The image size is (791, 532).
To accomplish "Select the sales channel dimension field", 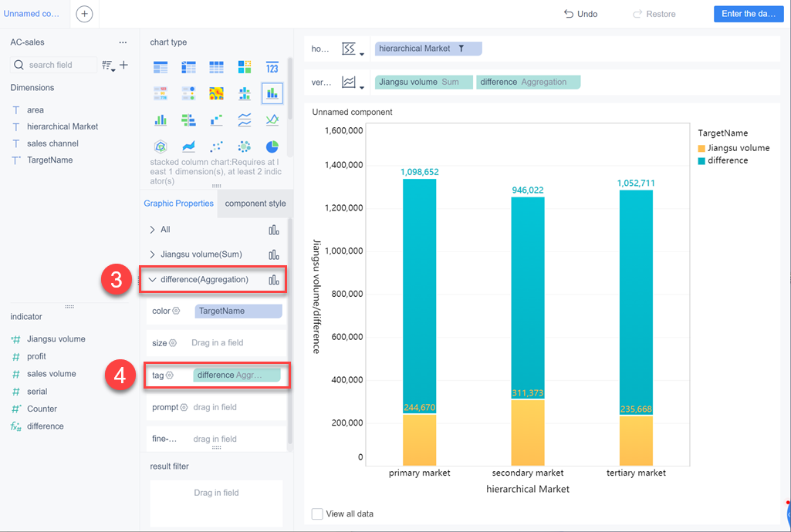I will pyautogui.click(x=52, y=143).
